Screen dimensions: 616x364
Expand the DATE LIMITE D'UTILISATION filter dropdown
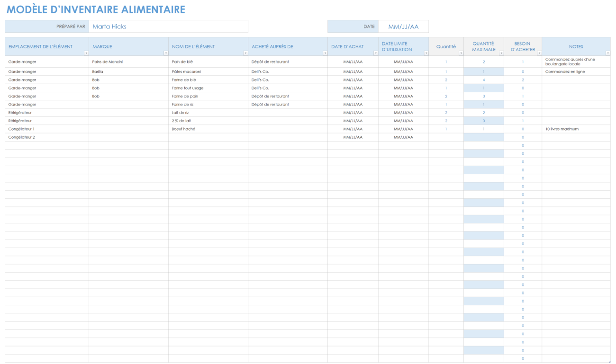pos(426,53)
